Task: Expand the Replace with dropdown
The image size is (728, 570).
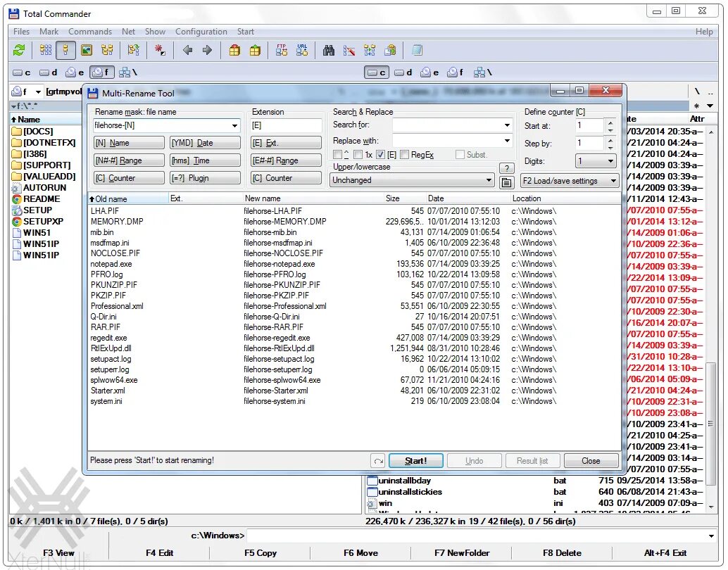Action: (507, 140)
